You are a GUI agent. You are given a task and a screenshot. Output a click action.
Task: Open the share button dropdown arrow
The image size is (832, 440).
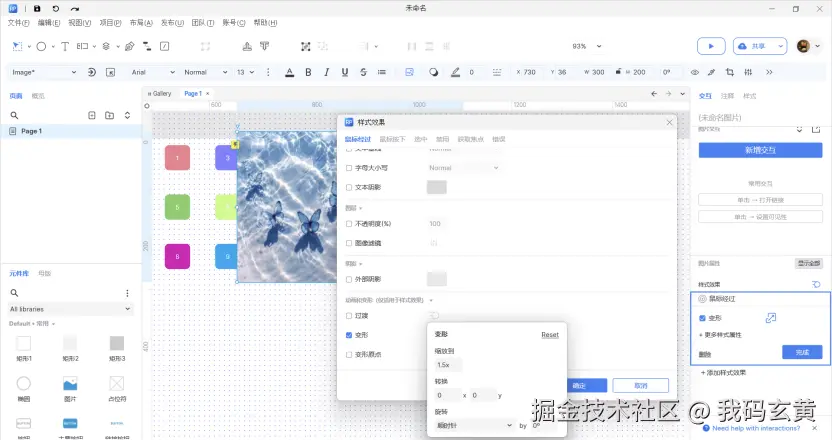click(780, 46)
